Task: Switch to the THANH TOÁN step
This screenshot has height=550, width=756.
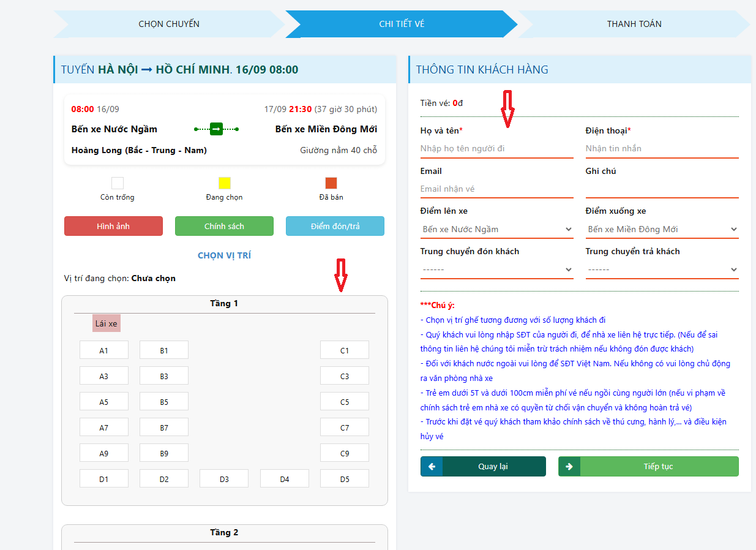Action: tap(634, 24)
